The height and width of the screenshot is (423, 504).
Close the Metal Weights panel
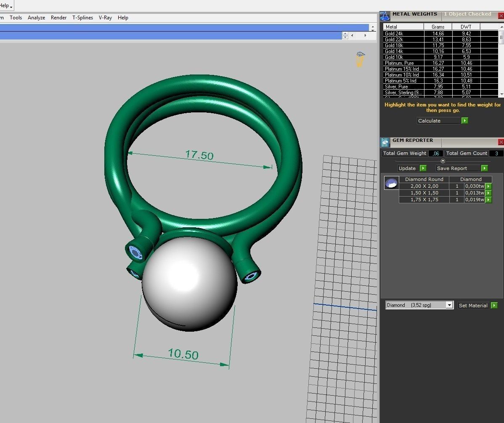click(x=501, y=16)
